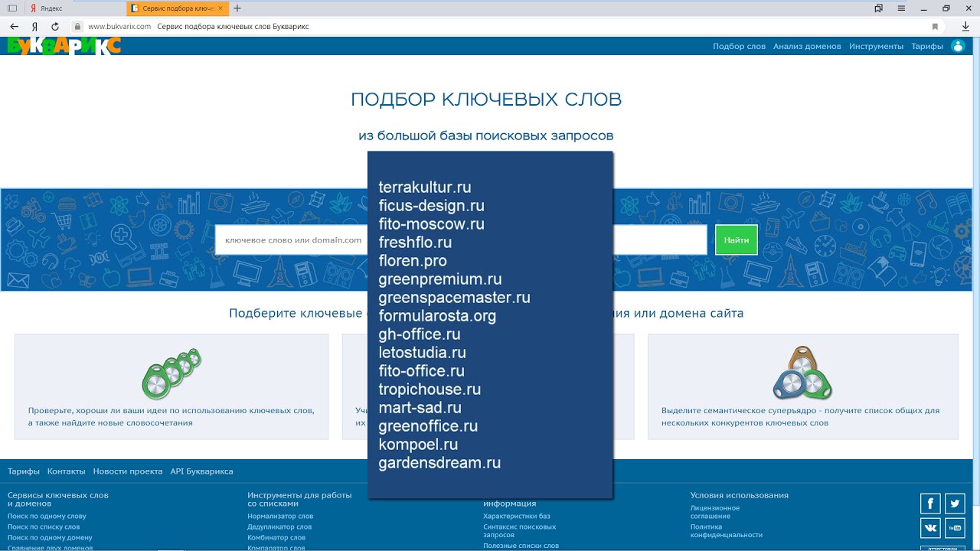
Task: Click the Букварикс logo
Action: point(64,45)
